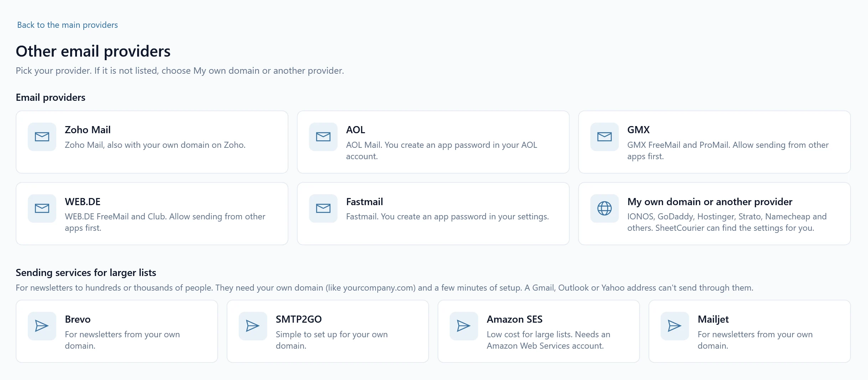Click 'Sending services for larger lists' heading

click(86, 273)
